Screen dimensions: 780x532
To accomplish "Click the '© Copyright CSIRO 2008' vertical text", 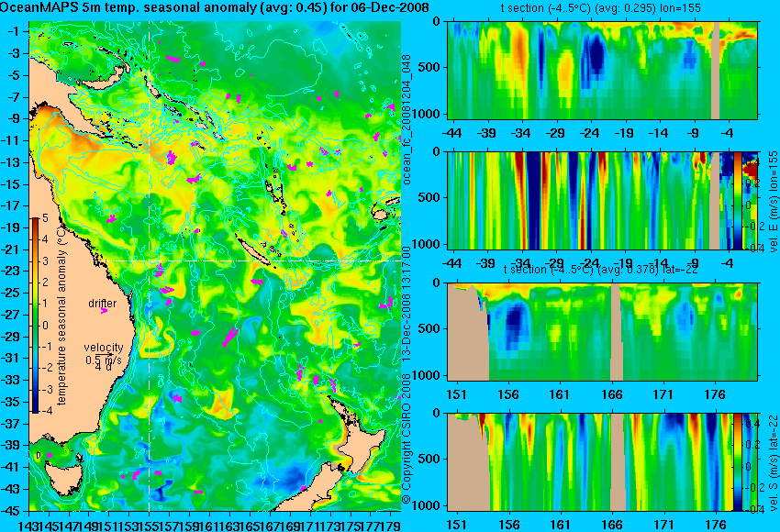I will (407, 439).
